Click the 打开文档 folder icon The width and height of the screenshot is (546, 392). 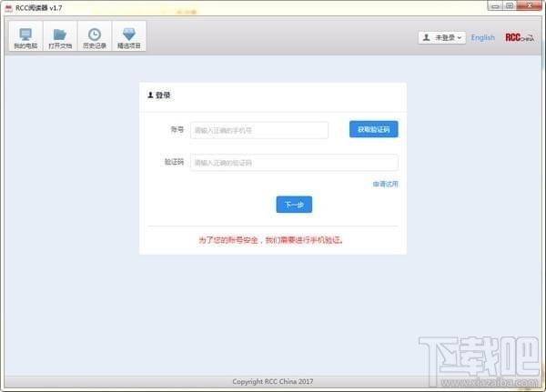tap(60, 36)
